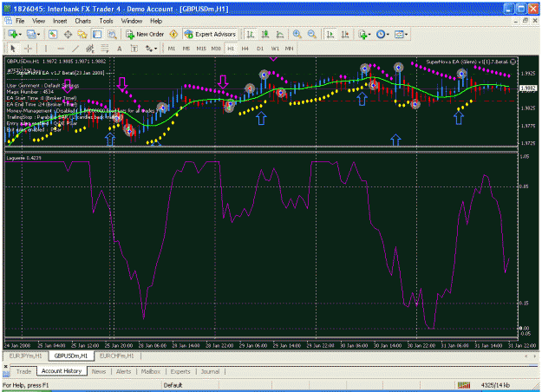
Task: Switch to the EURCHFm,H1 chart tab
Action: (117, 356)
